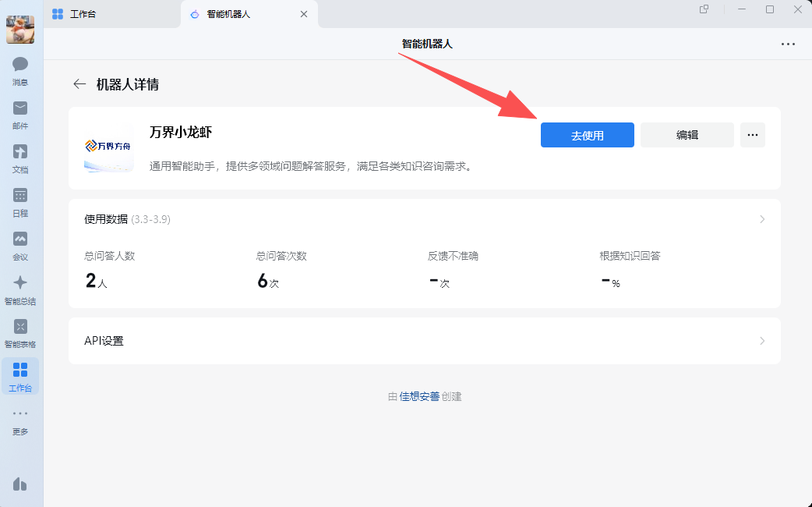The image size is (812, 507).
Task: Click the 佳想安善 creator link
Action: (x=419, y=396)
